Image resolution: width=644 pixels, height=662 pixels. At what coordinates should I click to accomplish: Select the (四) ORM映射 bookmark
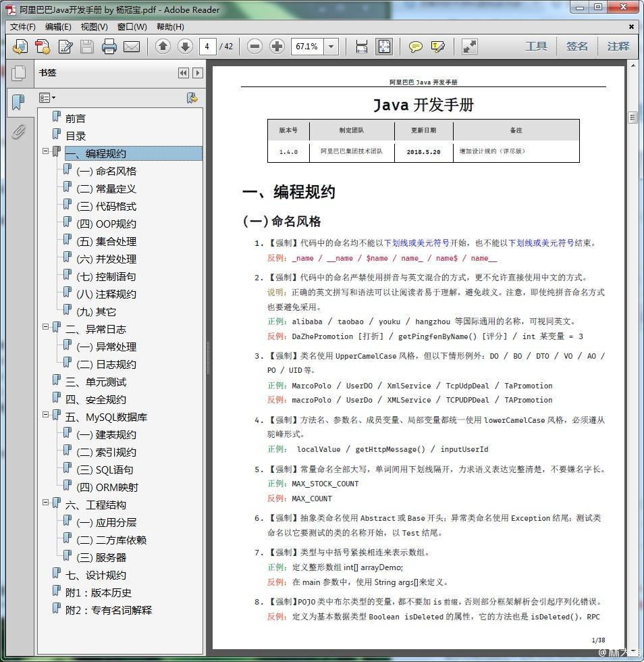[107, 487]
